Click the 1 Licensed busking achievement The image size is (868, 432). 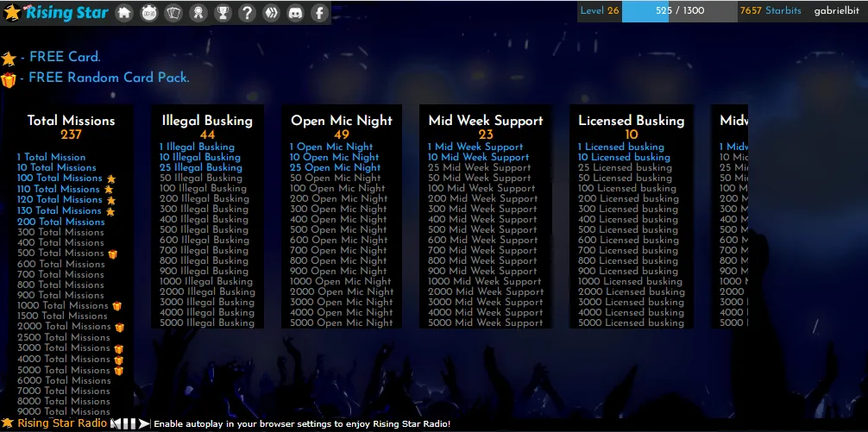(621, 147)
